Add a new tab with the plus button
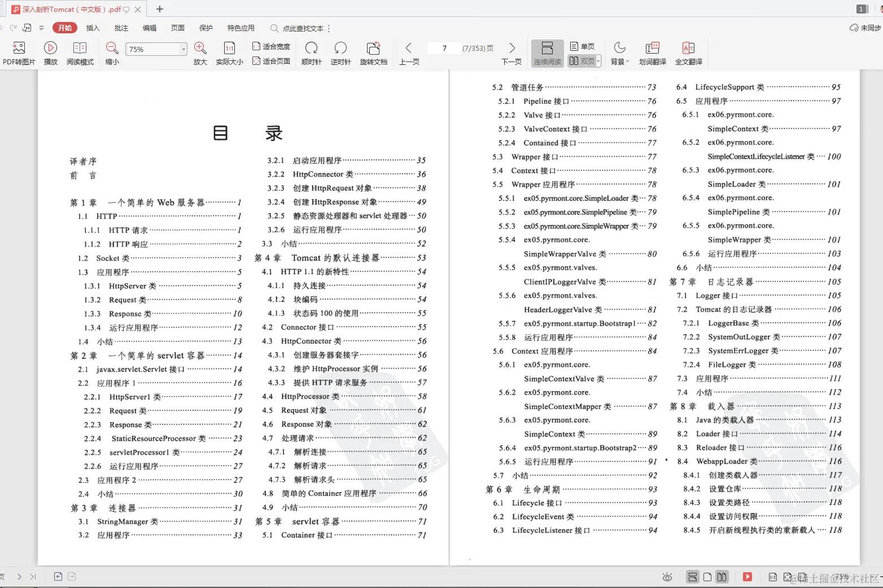883x588 pixels. tap(160, 9)
